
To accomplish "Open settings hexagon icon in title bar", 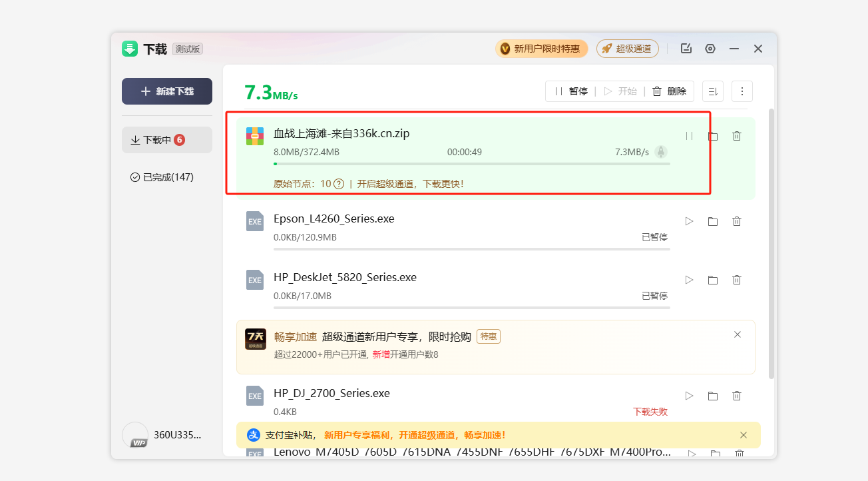I will (710, 49).
